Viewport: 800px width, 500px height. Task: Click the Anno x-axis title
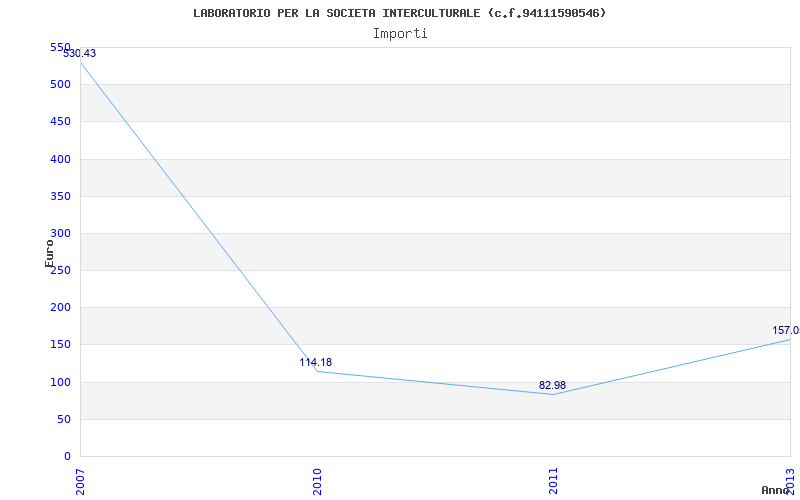click(x=775, y=490)
